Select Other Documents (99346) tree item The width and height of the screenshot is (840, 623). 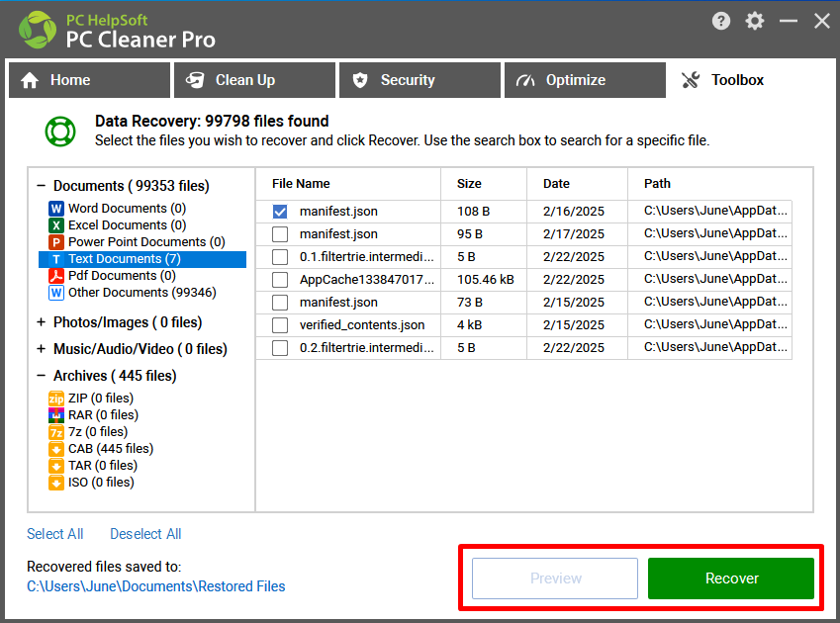(x=142, y=293)
